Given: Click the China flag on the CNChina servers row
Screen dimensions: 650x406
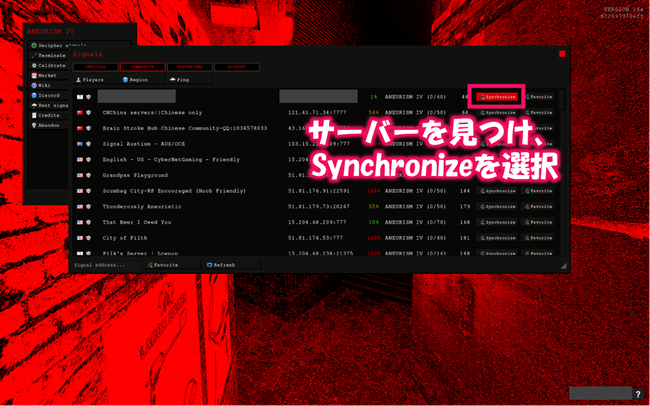Looking at the screenshot, I should [80, 112].
